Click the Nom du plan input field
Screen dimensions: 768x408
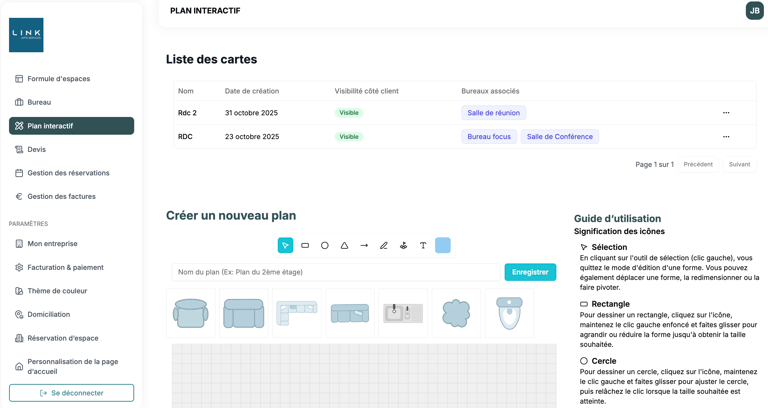pos(336,272)
